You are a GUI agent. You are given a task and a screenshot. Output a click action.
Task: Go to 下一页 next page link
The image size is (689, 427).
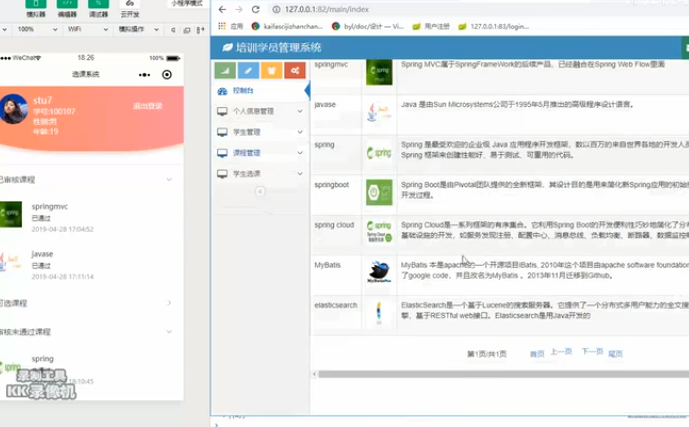coord(592,351)
